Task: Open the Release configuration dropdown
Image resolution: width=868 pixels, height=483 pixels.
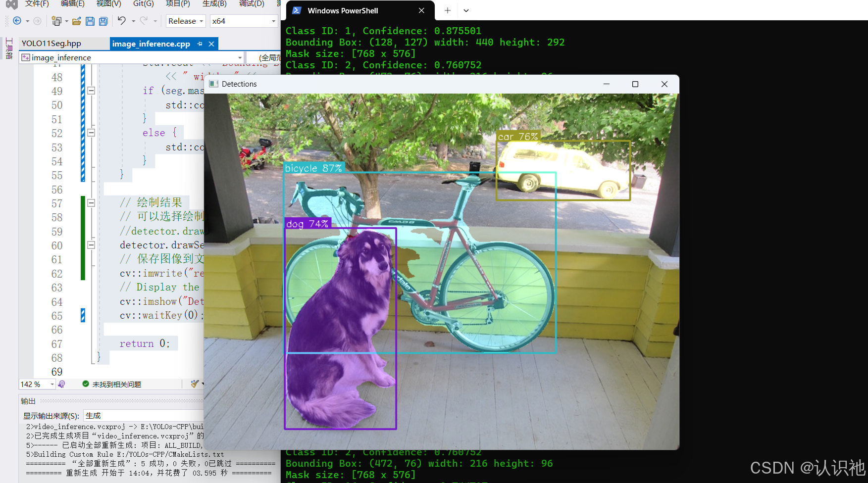Action: pyautogui.click(x=186, y=21)
